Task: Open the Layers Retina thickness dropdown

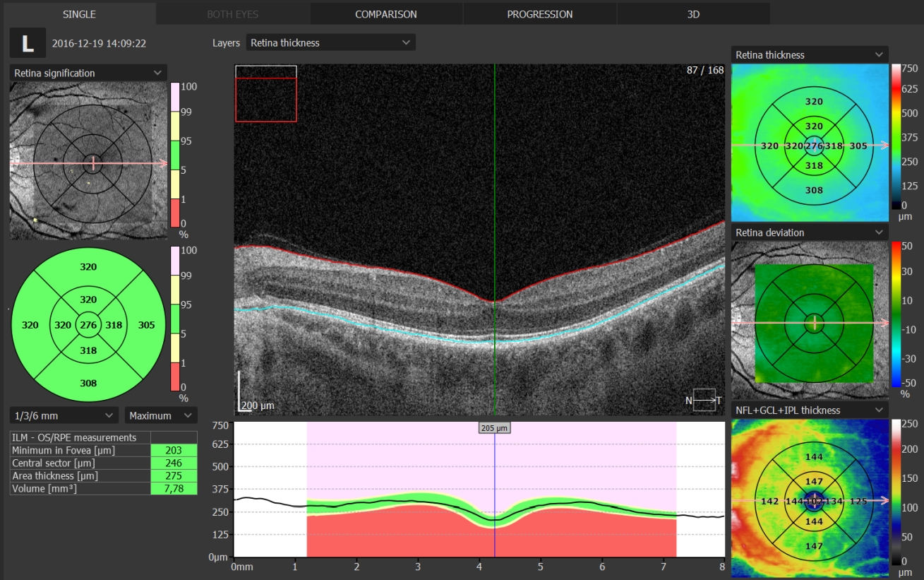Action: 330,42
